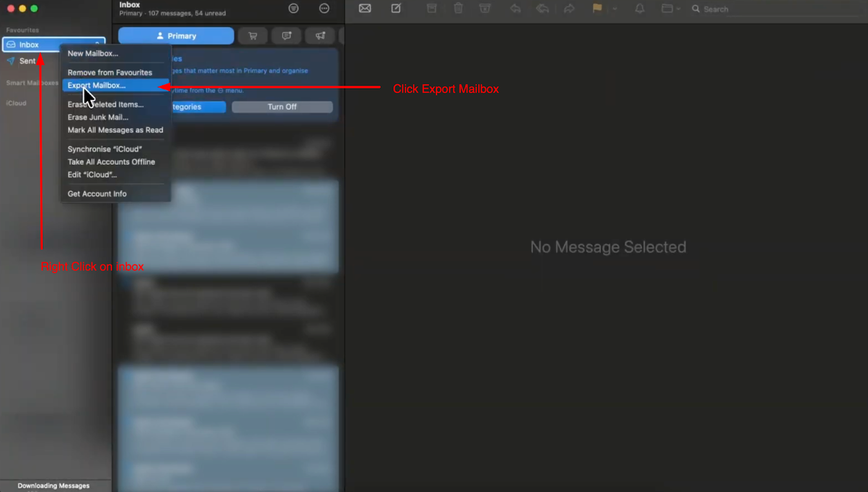
Task: Click the Junk mail bin icon
Action: [x=485, y=9]
